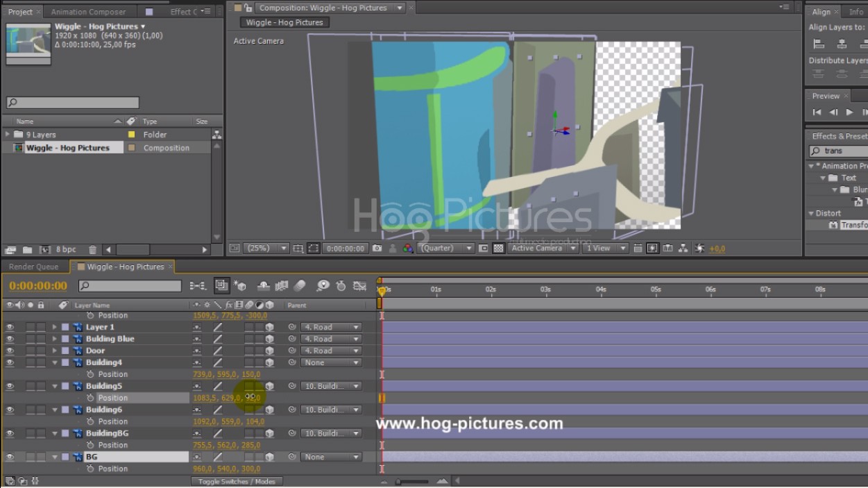Click Live Update icon left of Draft 3D
This screenshot has height=488, width=868.
coord(222,285)
